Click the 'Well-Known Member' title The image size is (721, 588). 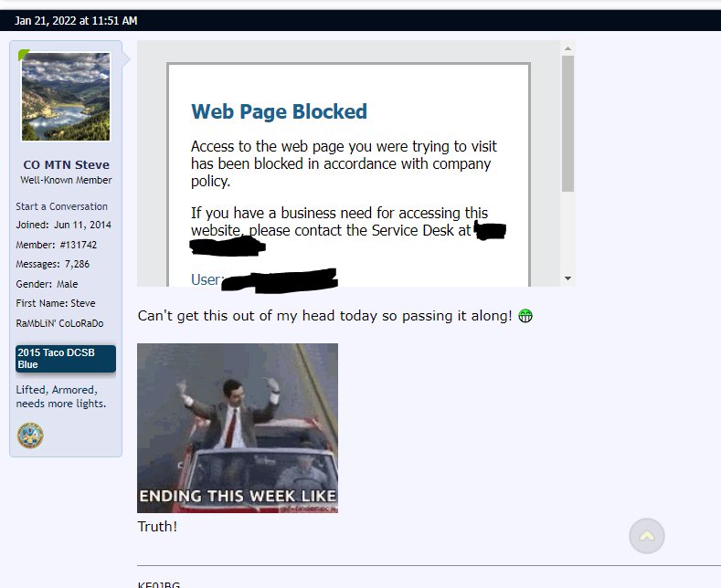click(x=66, y=180)
